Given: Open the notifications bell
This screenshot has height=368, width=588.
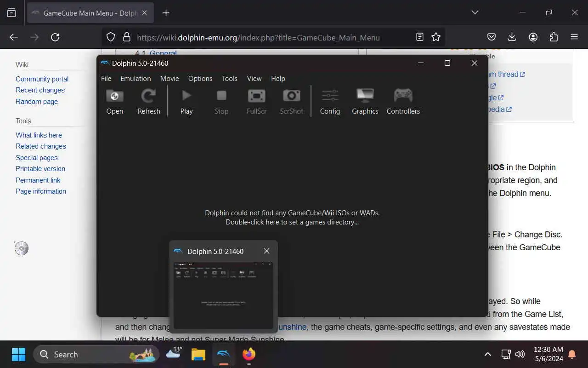Looking at the screenshot, I should tap(572, 354).
